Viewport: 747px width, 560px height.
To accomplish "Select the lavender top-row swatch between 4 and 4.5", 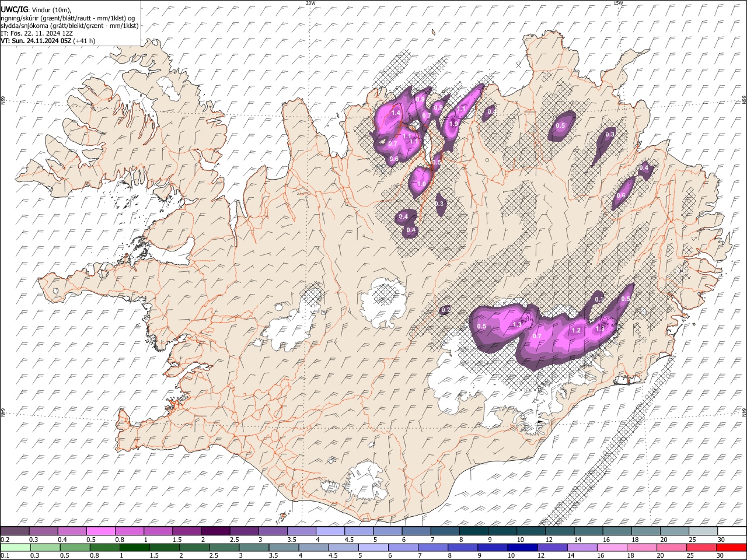I will pyautogui.click(x=330, y=531).
